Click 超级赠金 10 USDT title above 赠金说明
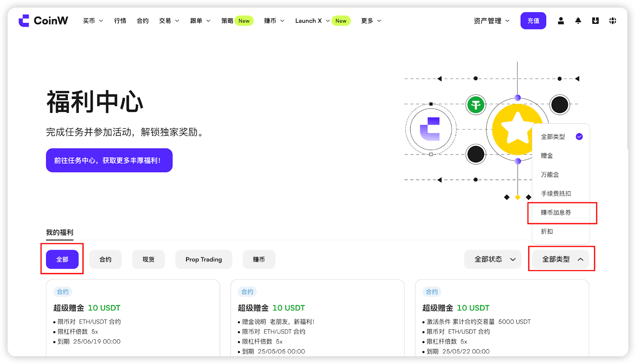 coord(271,308)
